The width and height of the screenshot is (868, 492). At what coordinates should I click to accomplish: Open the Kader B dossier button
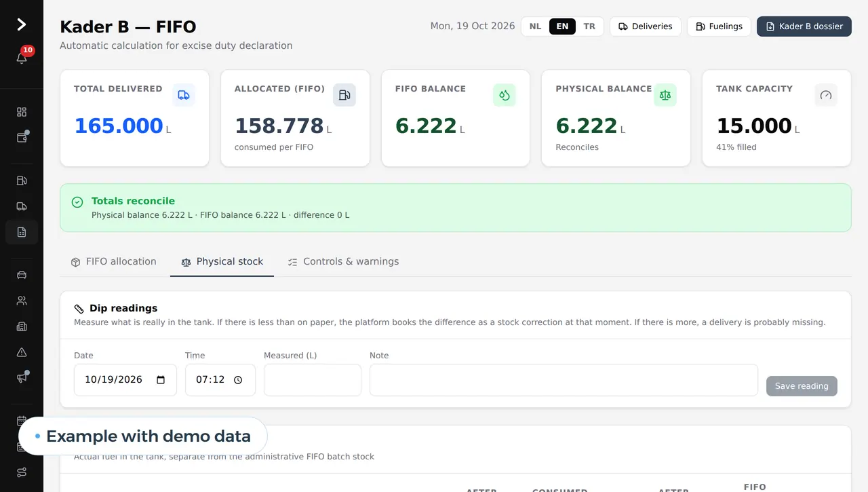click(804, 26)
